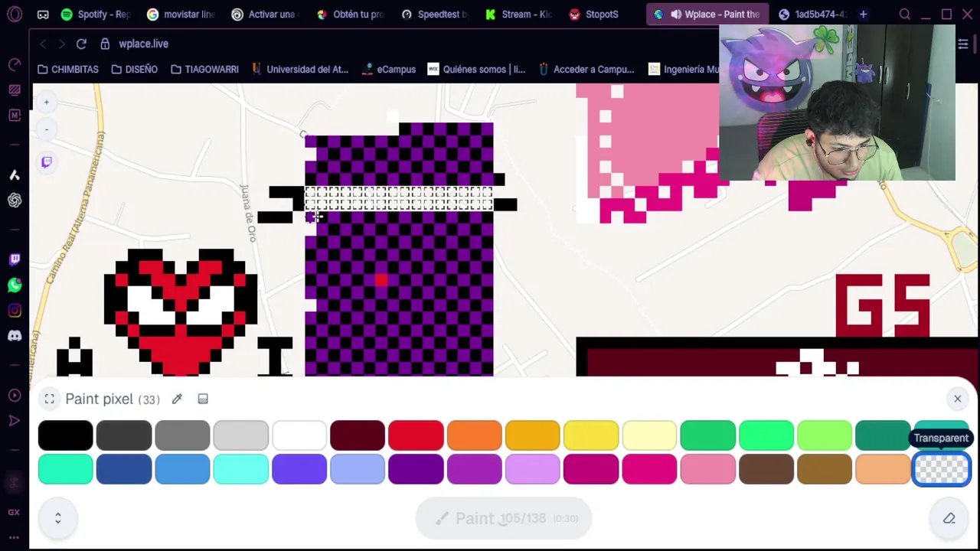Open Twitch in the browser sidebar
980x551 pixels.
(15, 259)
